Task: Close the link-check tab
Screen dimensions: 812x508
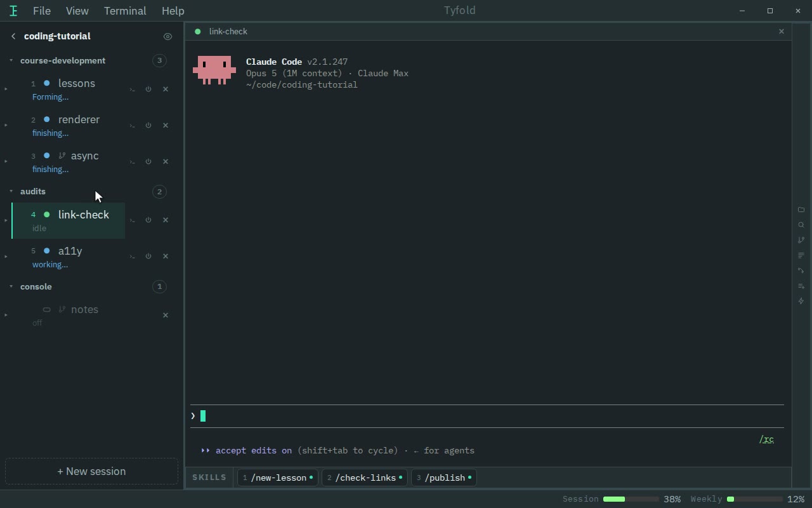Action: coord(782,31)
